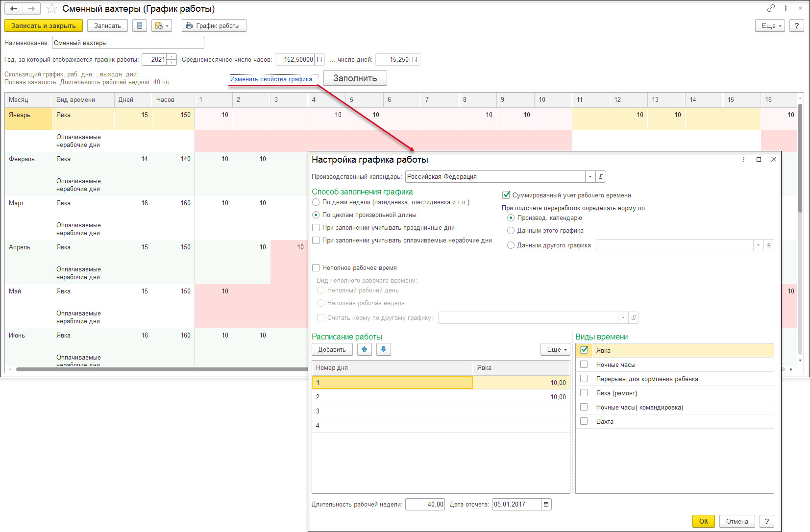Viewport: 810px width, 532px height.
Task: Check Перерывы для кормления ребенка
Action: 584,378
